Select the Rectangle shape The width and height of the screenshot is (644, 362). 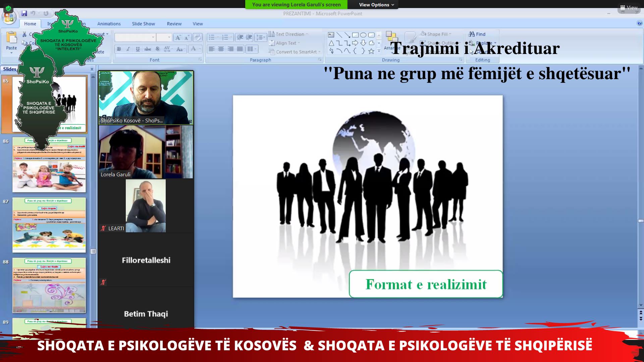click(355, 35)
